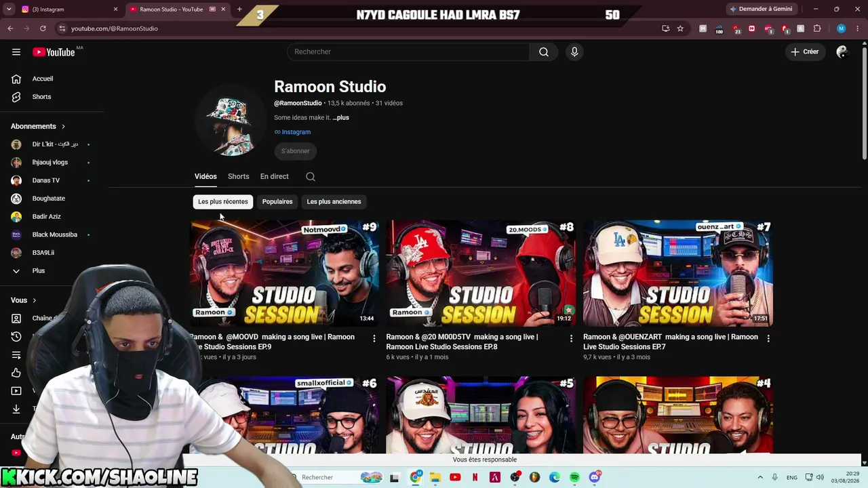Show more subscriptions with Plus
This screenshot has width=868, height=488.
(x=39, y=271)
